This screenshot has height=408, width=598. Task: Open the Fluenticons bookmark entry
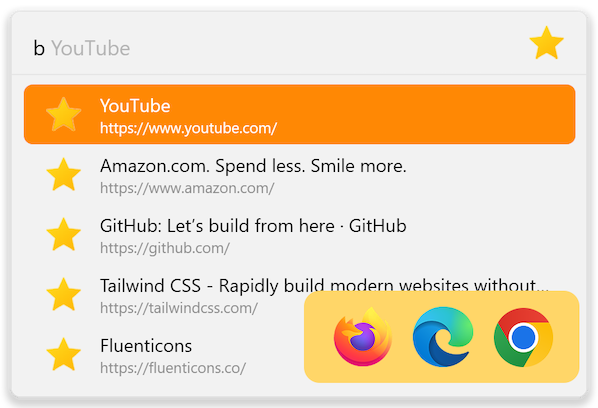(x=299, y=355)
